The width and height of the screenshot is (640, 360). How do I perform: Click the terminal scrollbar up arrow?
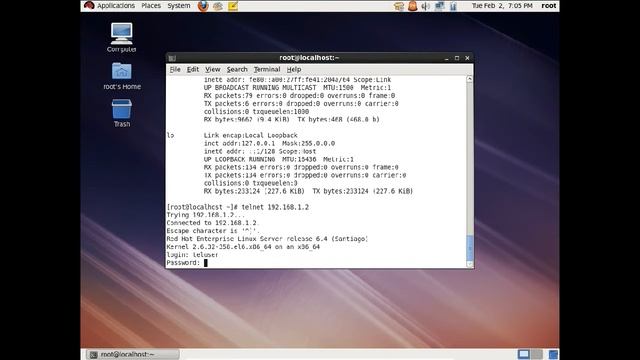pos(469,79)
